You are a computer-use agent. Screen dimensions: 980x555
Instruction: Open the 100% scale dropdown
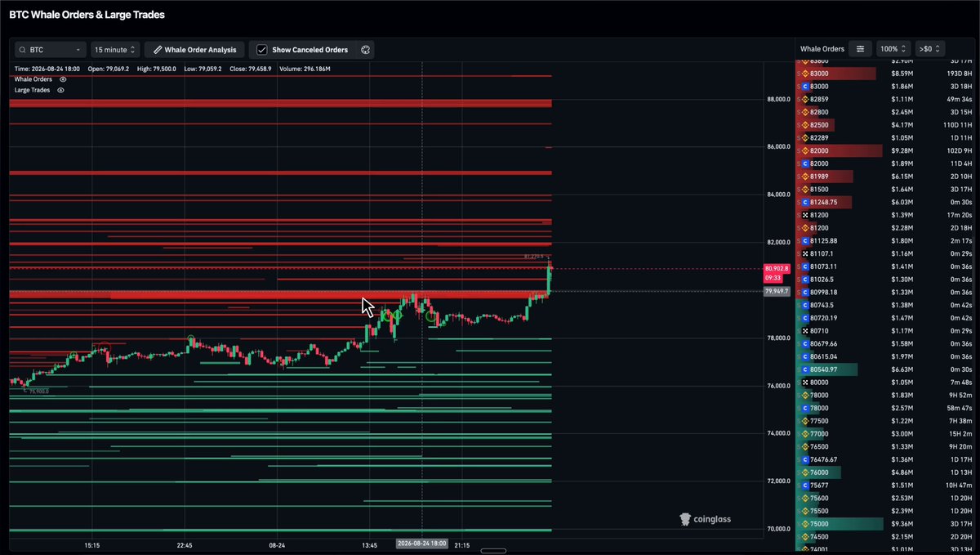click(x=893, y=49)
